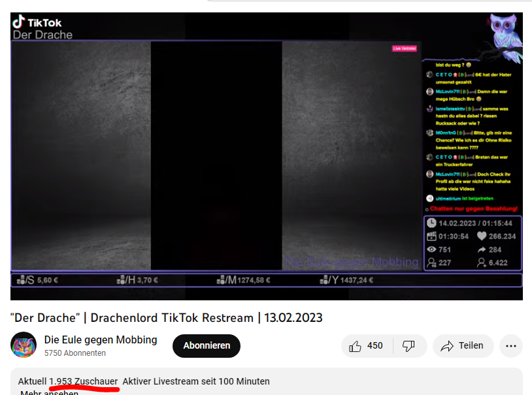Click the /H earnings value 3,70 €
The height and width of the screenshot is (395, 532).
(x=148, y=280)
